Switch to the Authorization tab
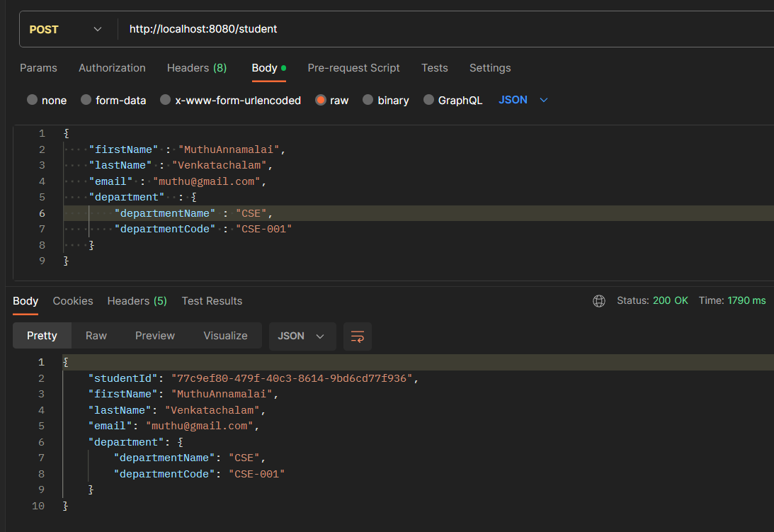This screenshot has height=532, width=774. (x=112, y=68)
